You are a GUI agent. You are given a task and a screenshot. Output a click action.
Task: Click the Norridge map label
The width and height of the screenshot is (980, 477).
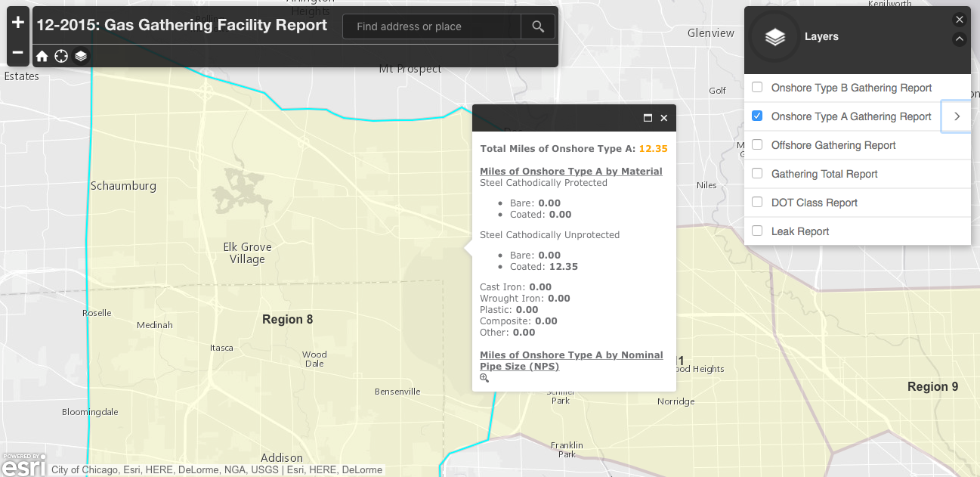click(x=675, y=401)
